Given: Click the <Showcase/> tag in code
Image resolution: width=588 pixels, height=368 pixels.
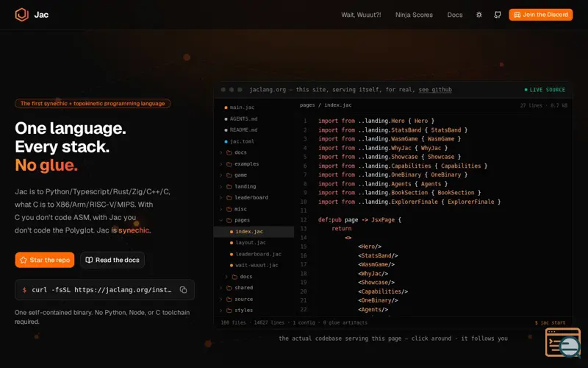Looking at the screenshot, I should [376, 283].
